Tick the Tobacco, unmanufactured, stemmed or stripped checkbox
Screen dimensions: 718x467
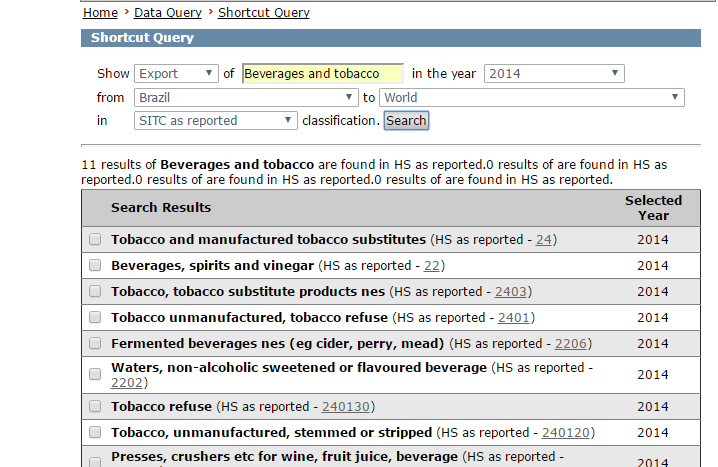click(95, 433)
